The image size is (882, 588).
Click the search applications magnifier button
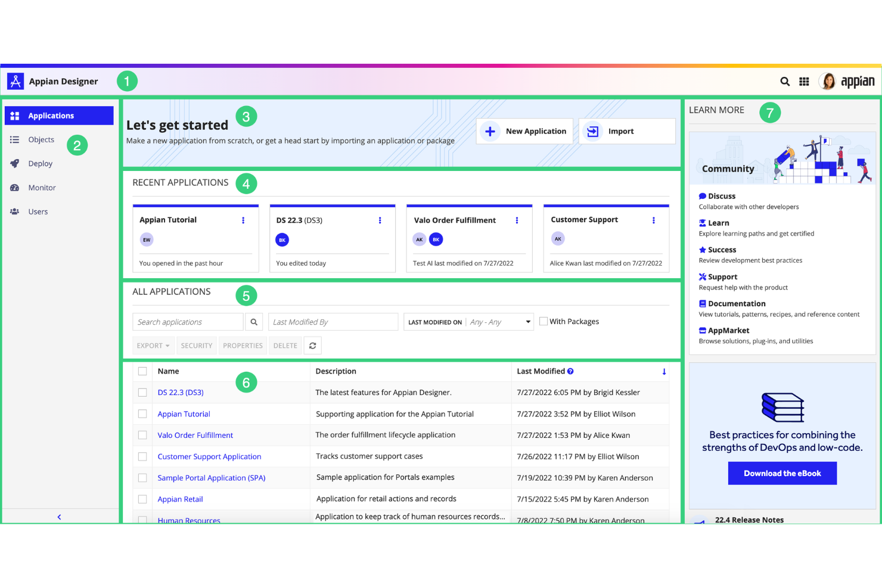(254, 322)
